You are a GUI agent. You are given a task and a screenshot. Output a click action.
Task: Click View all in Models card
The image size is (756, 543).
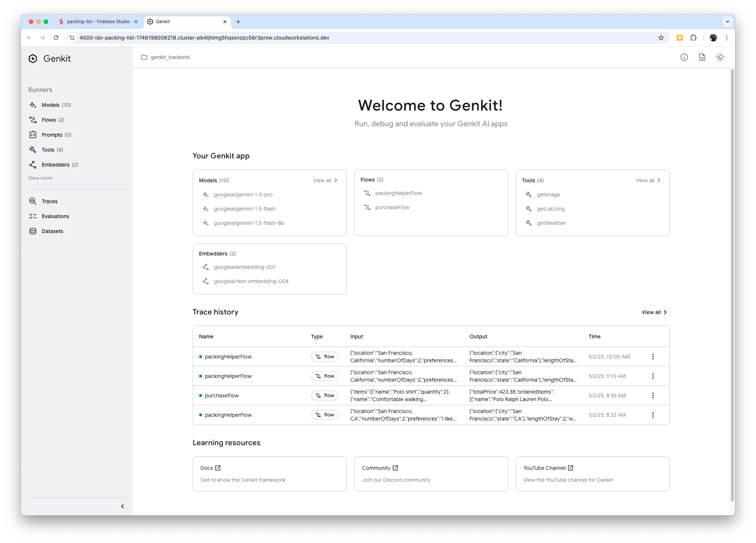point(325,180)
